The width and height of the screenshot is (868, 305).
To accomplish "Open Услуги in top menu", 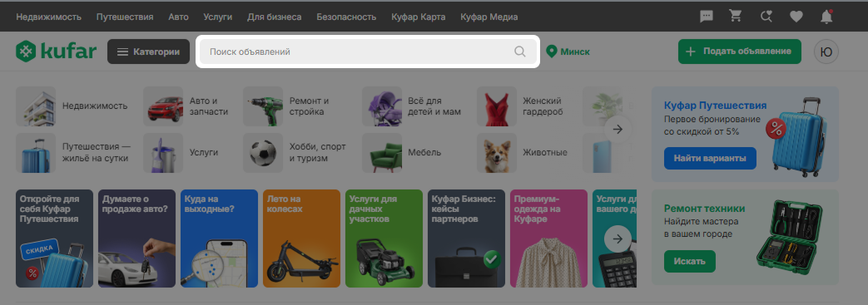I will [217, 17].
